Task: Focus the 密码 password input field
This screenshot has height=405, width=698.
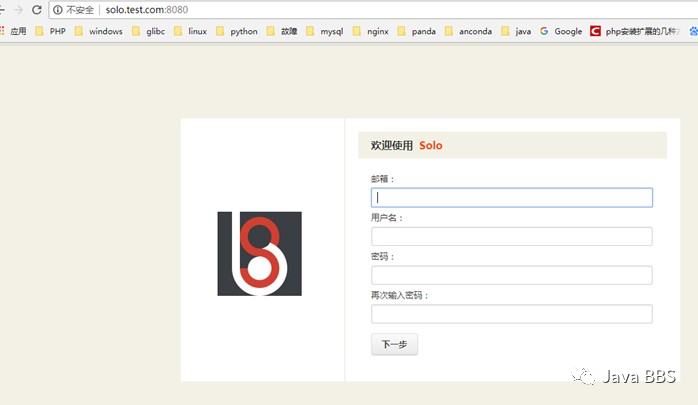Action: (512, 275)
